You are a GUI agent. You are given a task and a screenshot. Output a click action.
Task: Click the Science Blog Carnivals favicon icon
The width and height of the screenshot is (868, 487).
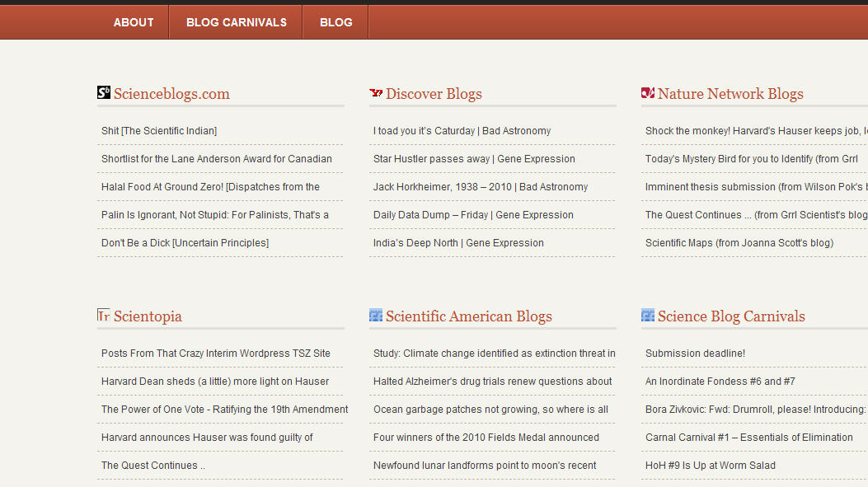click(x=648, y=316)
